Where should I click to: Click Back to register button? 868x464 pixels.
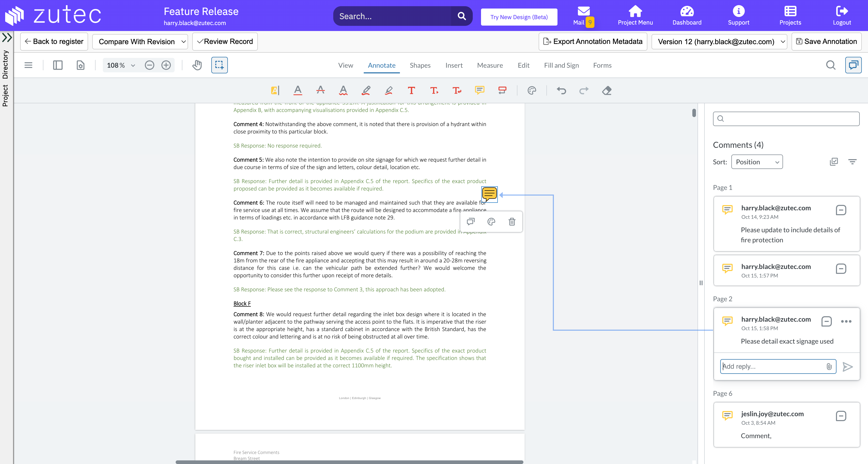pos(54,41)
